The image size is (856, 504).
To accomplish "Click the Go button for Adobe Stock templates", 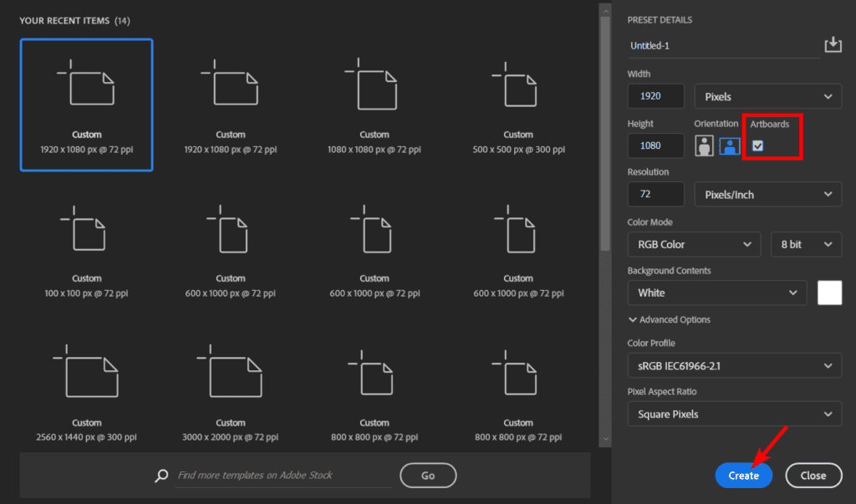I will coord(428,475).
